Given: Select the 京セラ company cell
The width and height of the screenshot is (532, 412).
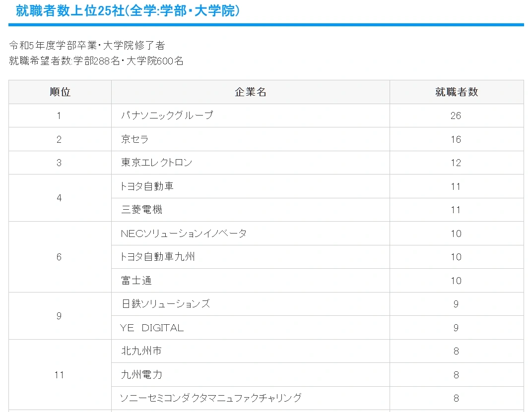Looking at the screenshot, I should [135, 139].
